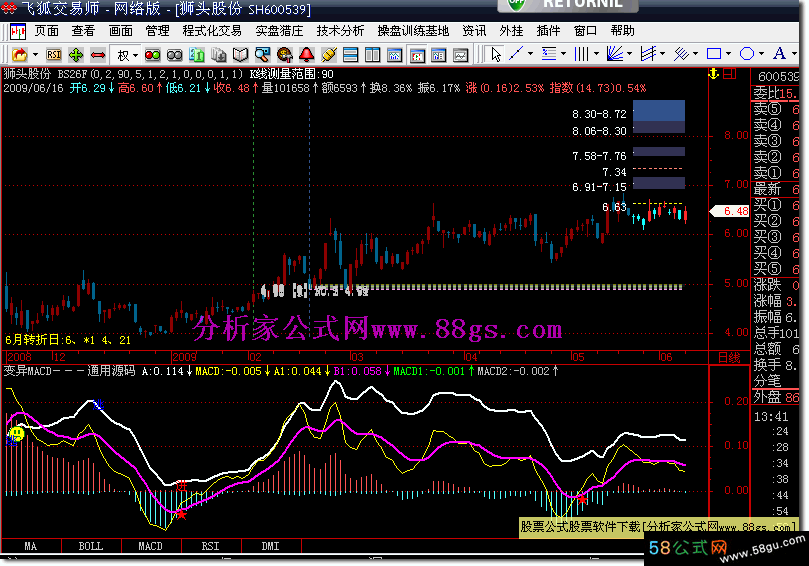Click the face with hammer icon
This screenshot has width=809, height=566.
(x=284, y=54)
